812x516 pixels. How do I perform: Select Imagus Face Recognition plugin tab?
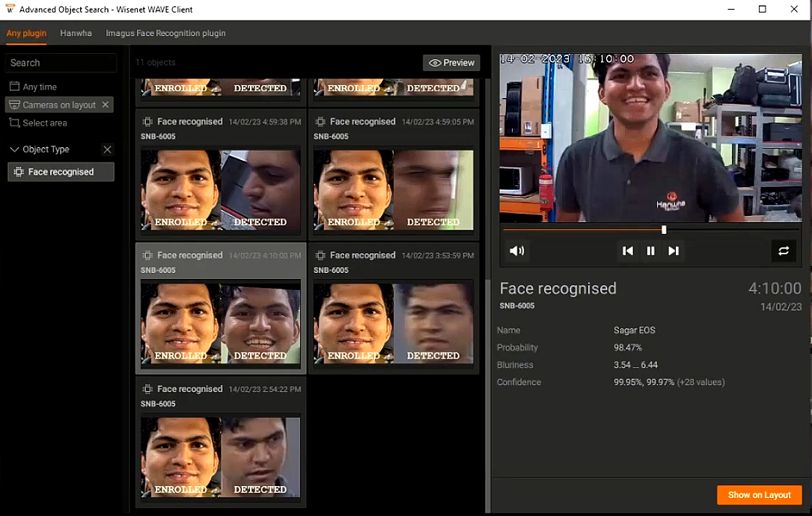(x=165, y=33)
